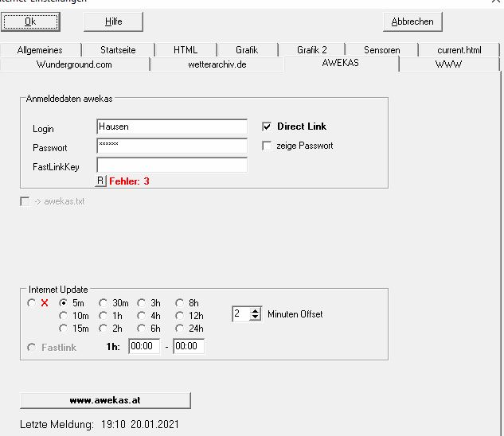Choose the 30m update interval
This screenshot has height=436, width=504.
(104, 303)
